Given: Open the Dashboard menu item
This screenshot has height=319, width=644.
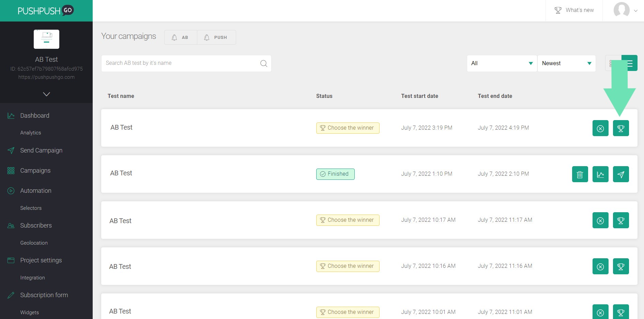Looking at the screenshot, I should pyautogui.click(x=35, y=116).
